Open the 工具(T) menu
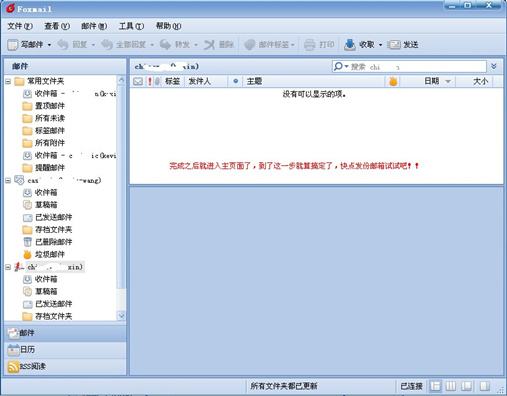 coord(131,26)
